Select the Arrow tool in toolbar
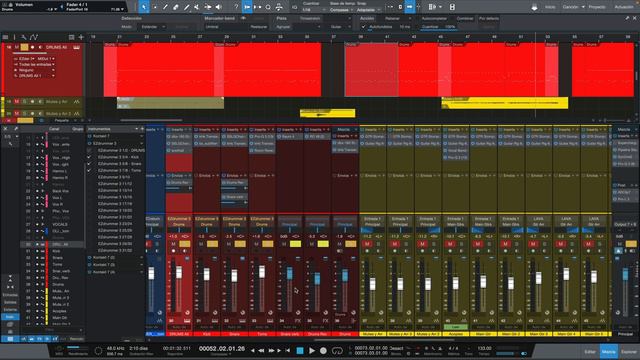 [144, 7]
